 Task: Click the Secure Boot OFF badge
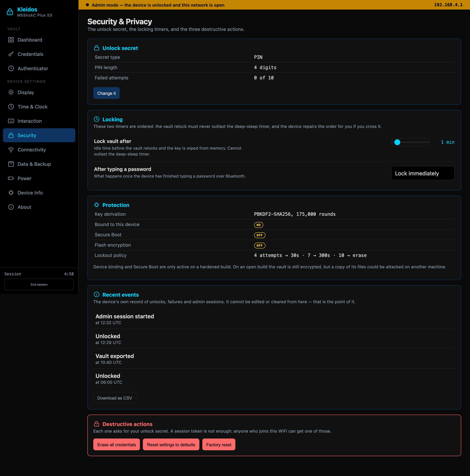pyautogui.click(x=259, y=235)
